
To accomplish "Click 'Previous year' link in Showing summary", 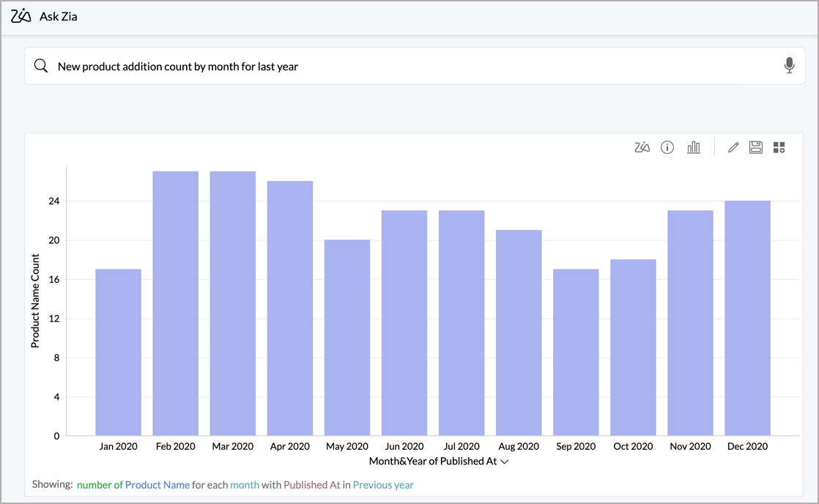I will pyautogui.click(x=383, y=485).
